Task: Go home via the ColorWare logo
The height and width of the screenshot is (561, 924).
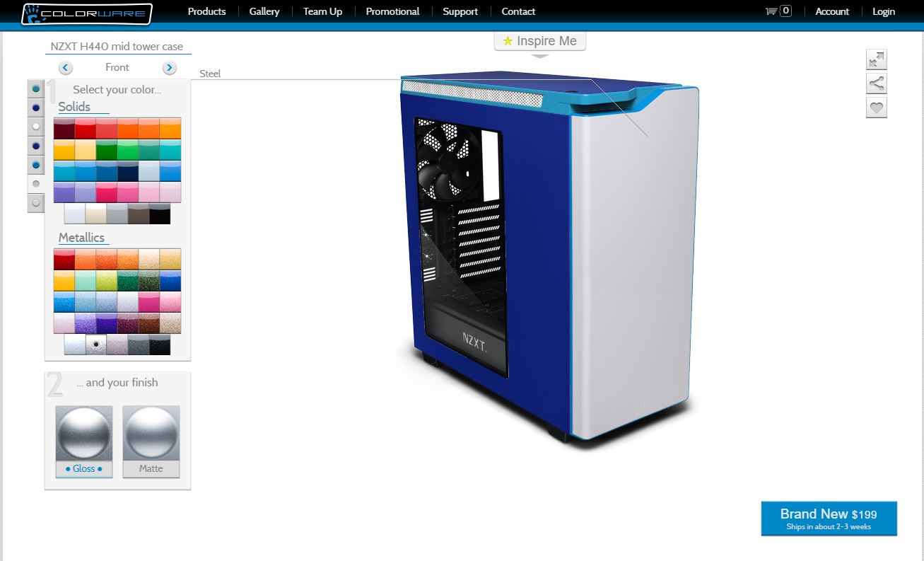Action: (x=87, y=13)
